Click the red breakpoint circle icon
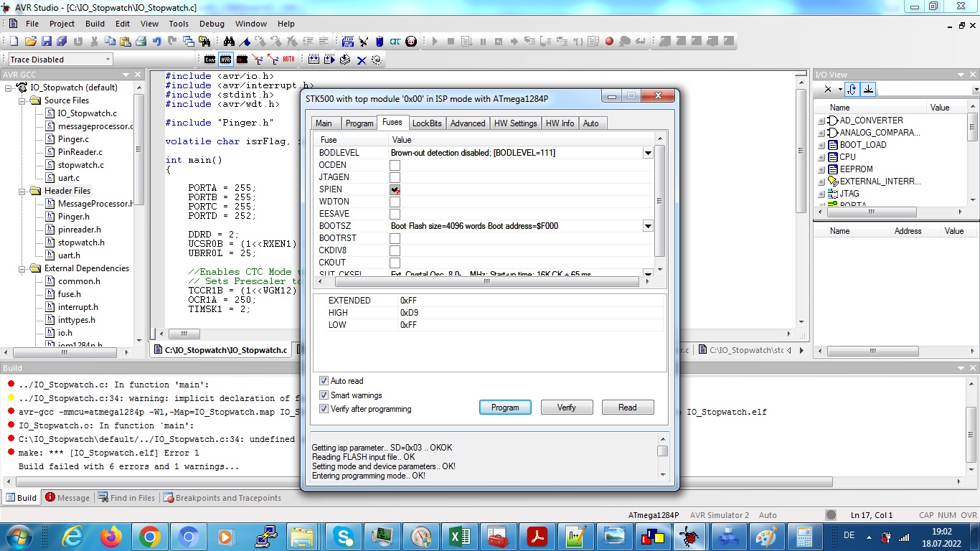 (x=609, y=42)
